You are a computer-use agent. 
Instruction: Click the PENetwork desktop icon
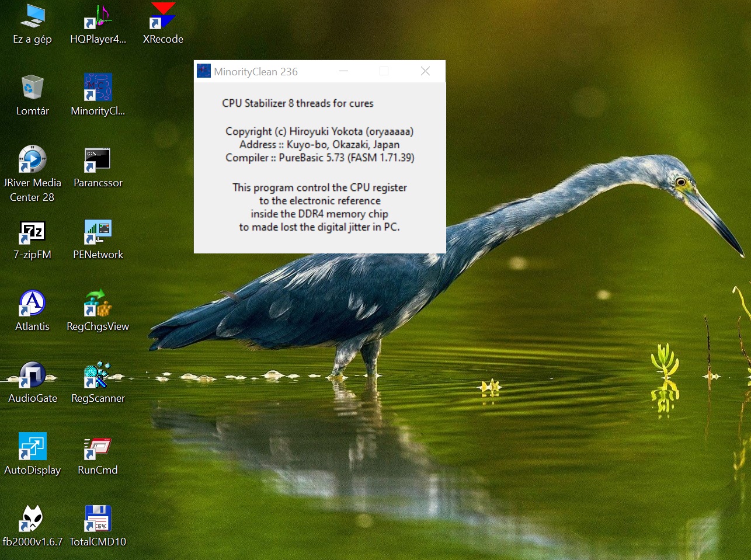98,232
